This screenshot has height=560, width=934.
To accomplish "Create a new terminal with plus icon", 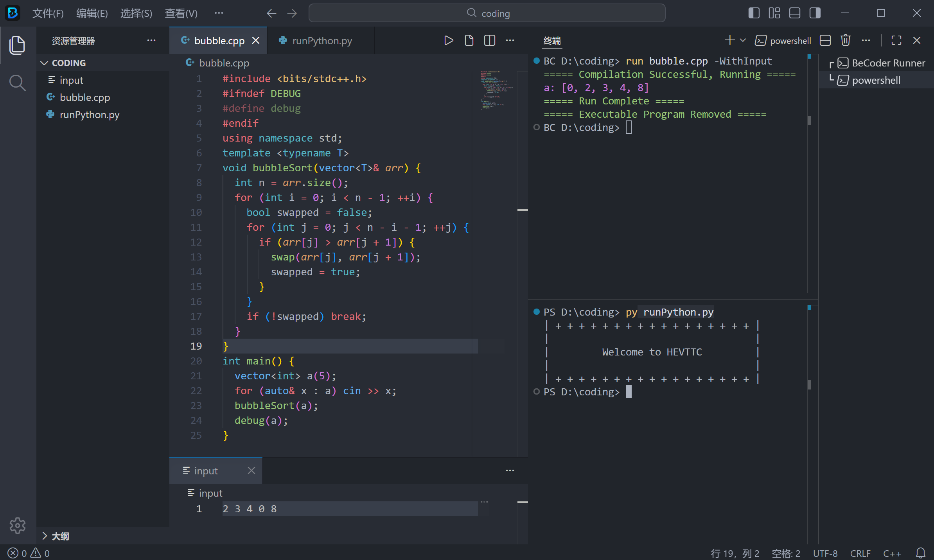I will click(x=729, y=40).
